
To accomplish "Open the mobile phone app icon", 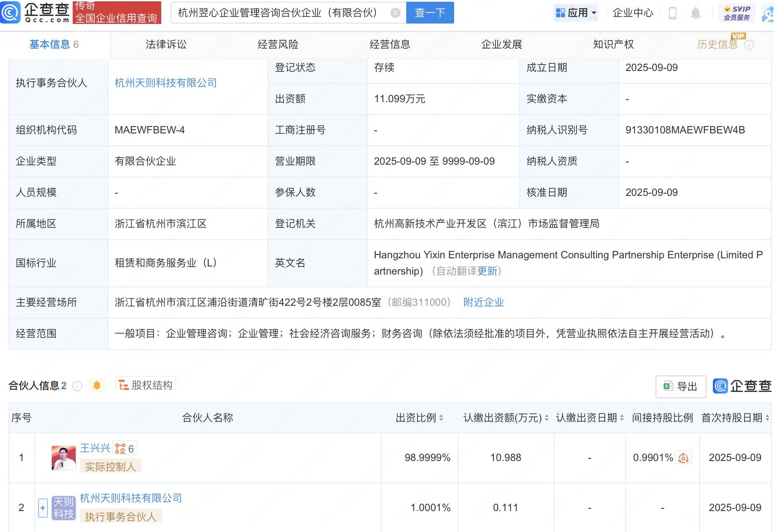I will (x=672, y=13).
